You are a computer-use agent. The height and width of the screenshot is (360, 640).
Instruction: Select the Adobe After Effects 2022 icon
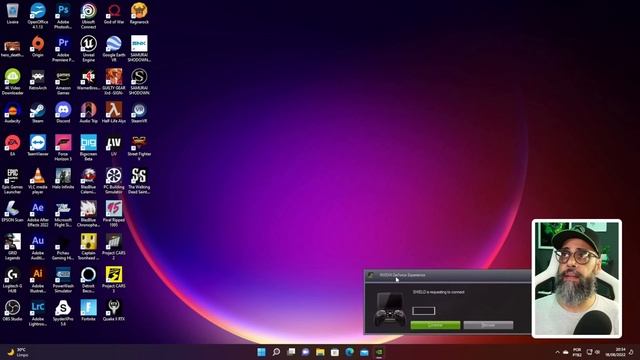tap(38, 214)
